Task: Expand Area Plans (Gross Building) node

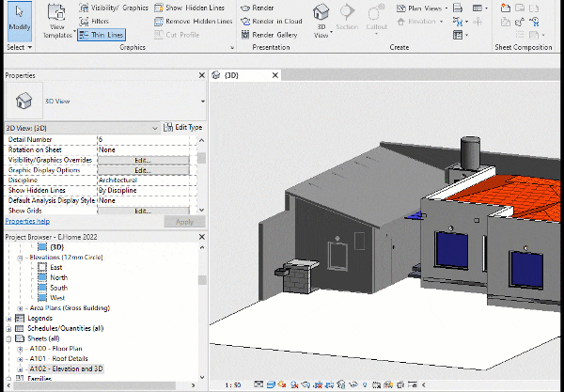Action: tap(20, 308)
